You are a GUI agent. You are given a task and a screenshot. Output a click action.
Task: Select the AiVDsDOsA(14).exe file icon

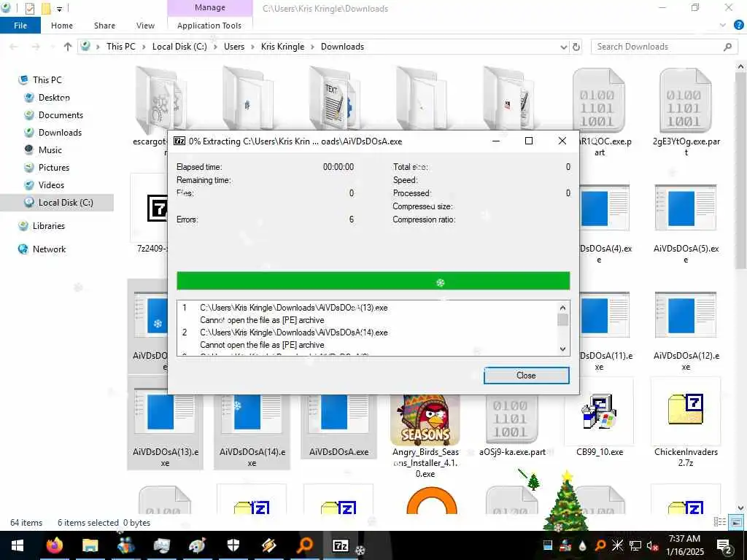pos(252,411)
